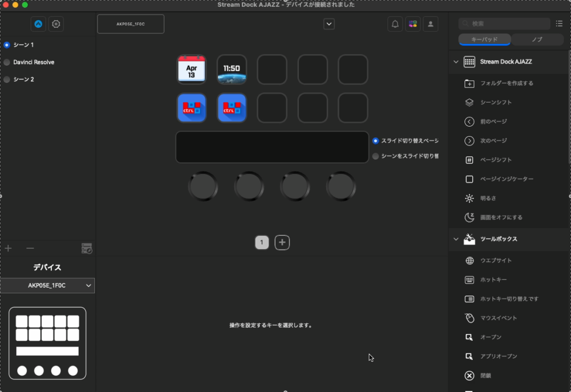The width and height of the screenshot is (571, 392).
Task: Click the user profile icon
Action: [x=430, y=24]
